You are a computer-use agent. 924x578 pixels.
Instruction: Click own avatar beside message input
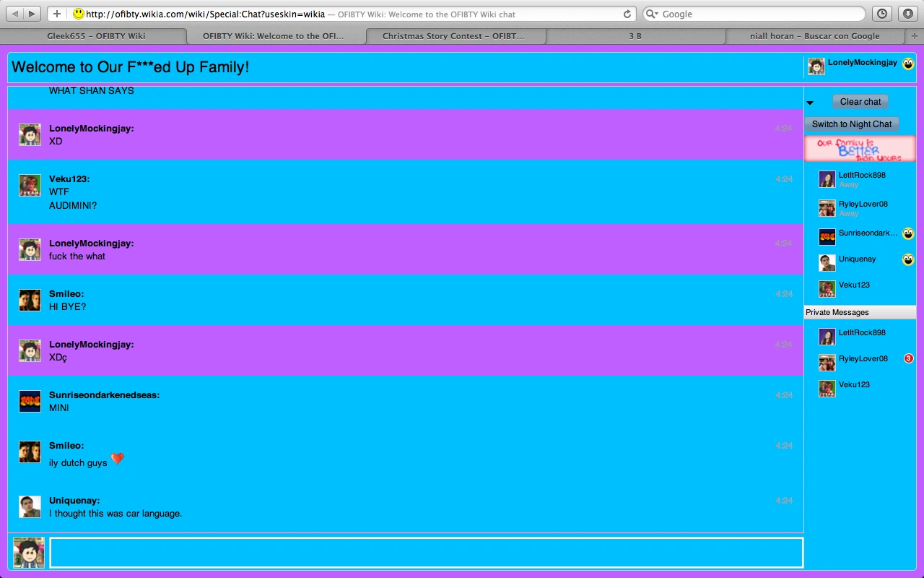click(x=29, y=553)
